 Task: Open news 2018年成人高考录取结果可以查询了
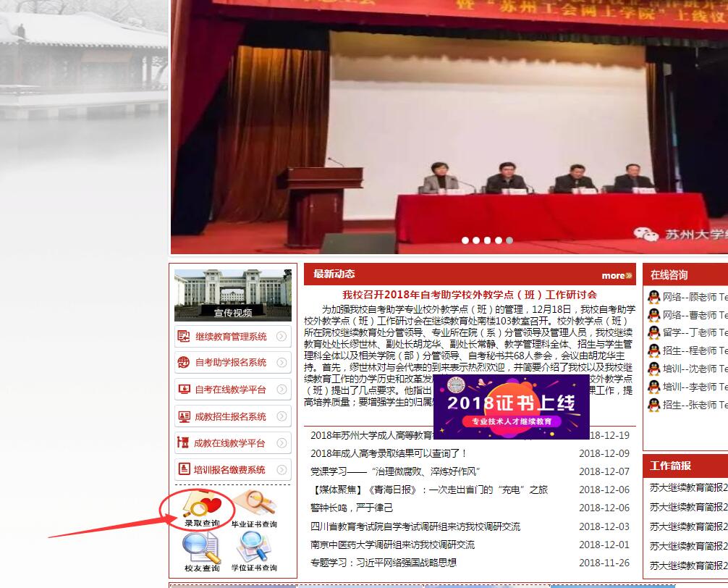tap(389, 453)
